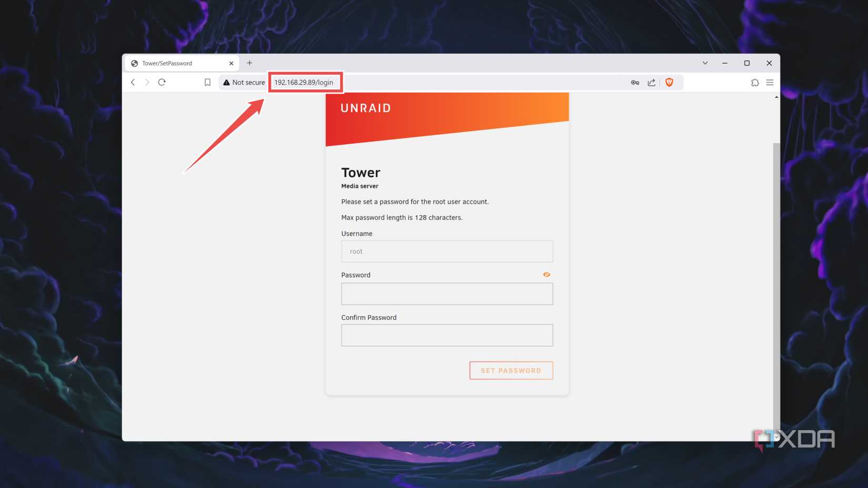Go forward using the browser forward arrow
The height and width of the screenshot is (488, 868).
[x=147, y=82]
